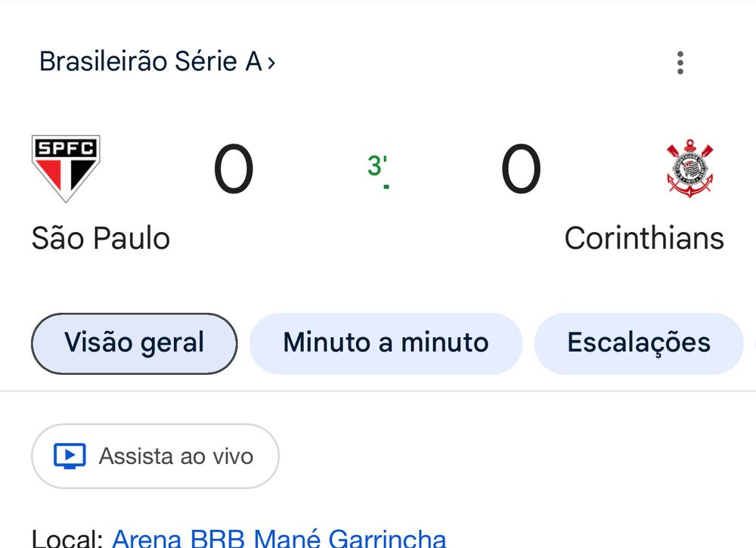756x548 pixels.
Task: Click the Corinthians team name
Action: coord(644,239)
